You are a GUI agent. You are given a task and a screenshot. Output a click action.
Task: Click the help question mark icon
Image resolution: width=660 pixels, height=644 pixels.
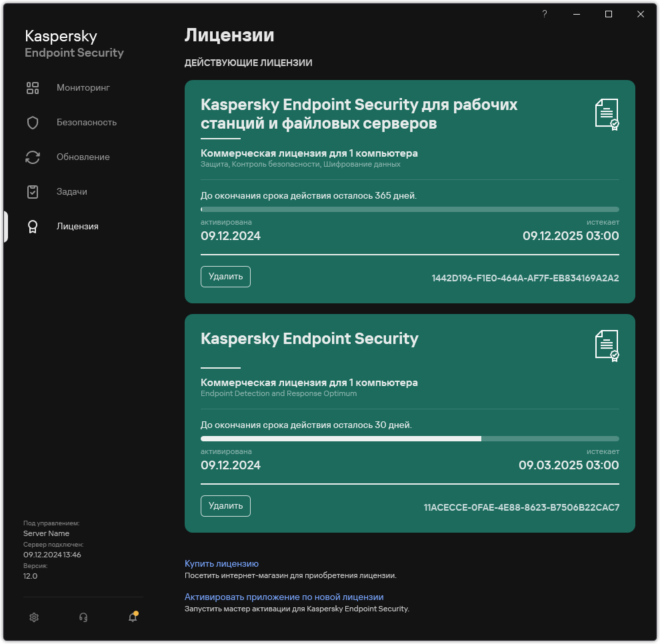click(544, 14)
